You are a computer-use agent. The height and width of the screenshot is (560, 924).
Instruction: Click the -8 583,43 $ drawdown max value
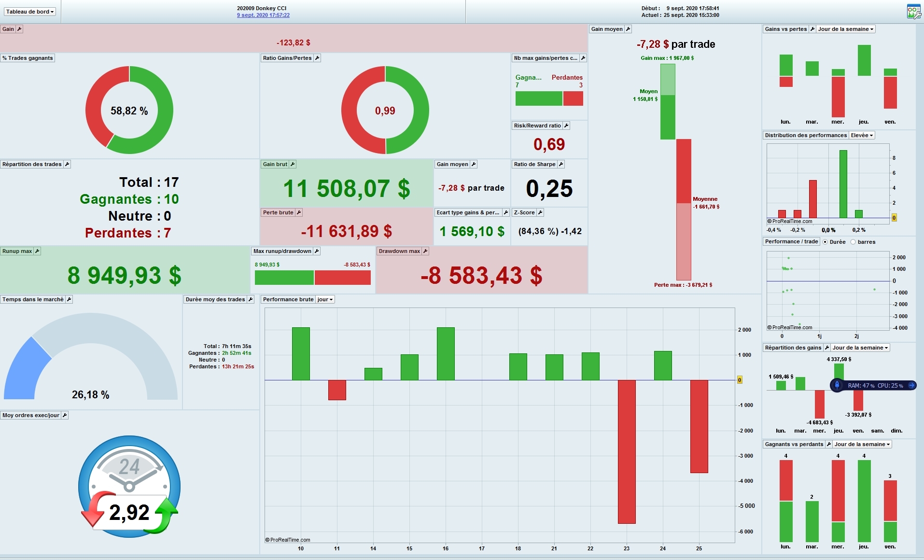(x=481, y=275)
